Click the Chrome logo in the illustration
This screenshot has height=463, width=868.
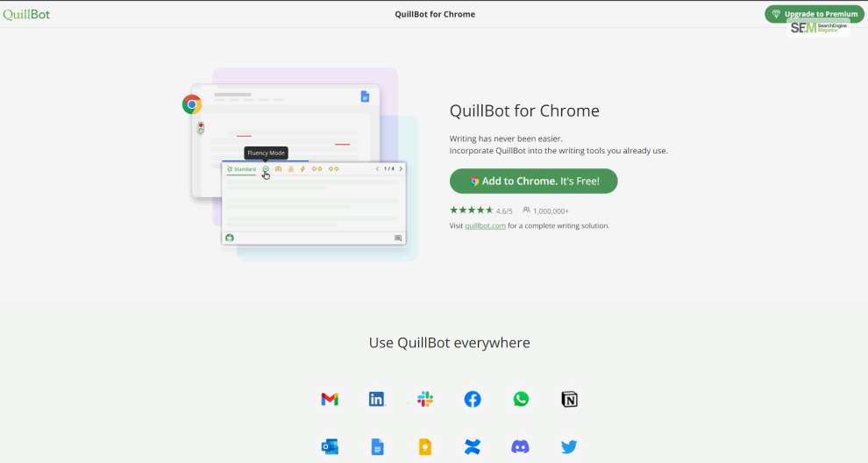tap(192, 104)
